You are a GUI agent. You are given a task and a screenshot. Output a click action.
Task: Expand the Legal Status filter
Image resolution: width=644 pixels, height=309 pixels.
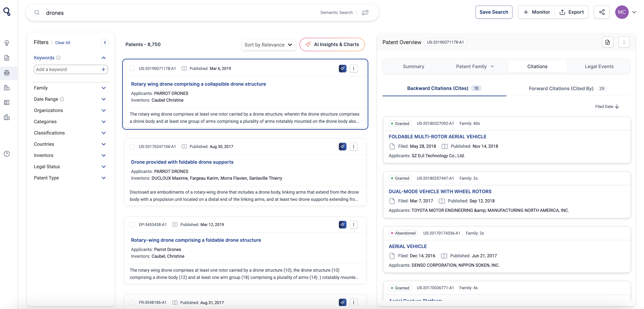click(x=103, y=167)
